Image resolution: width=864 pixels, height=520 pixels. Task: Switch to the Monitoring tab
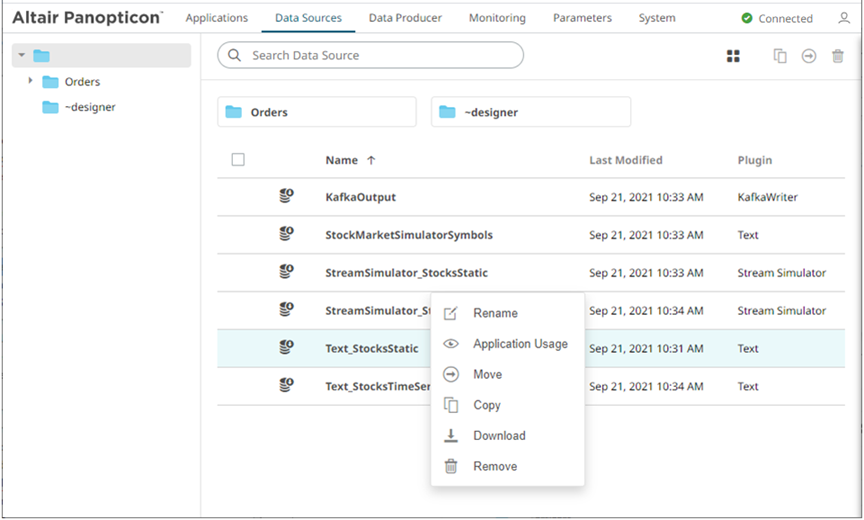(497, 18)
